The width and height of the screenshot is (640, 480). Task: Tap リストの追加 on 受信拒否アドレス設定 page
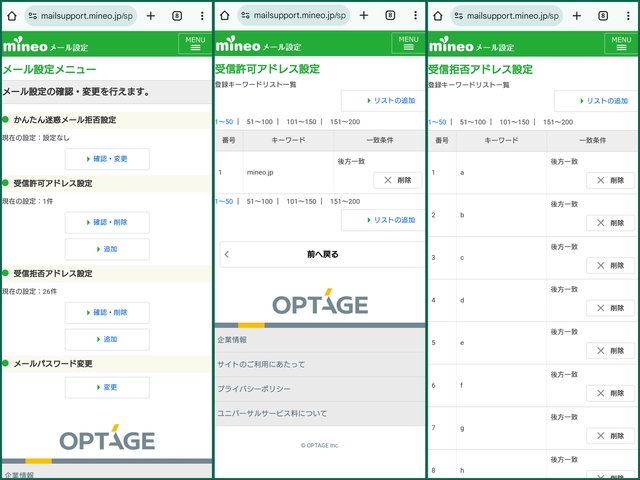click(597, 101)
